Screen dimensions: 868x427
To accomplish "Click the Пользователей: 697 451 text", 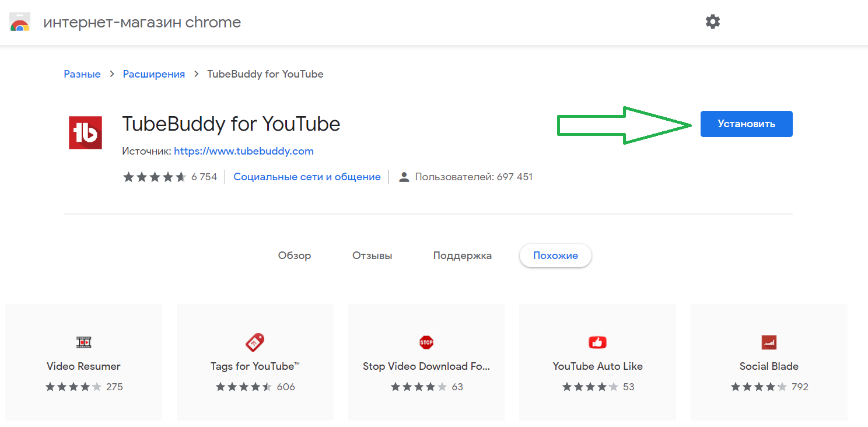I will pyautogui.click(x=474, y=177).
